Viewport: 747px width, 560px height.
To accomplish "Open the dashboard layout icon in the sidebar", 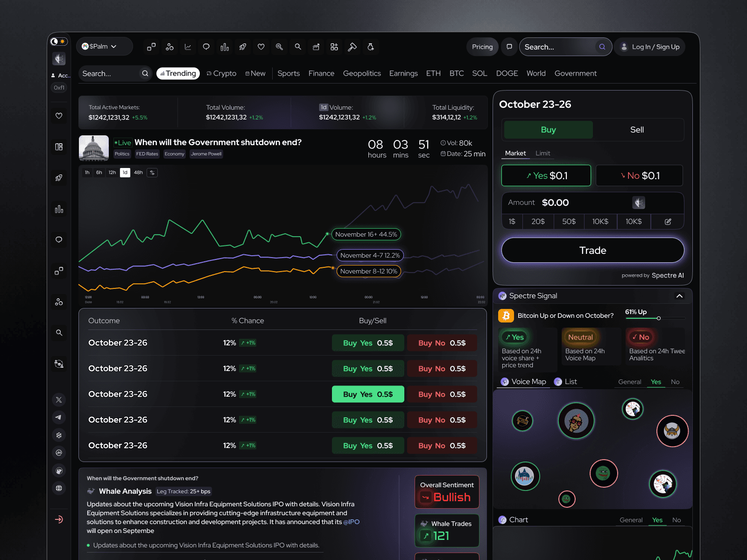I will coord(59,147).
